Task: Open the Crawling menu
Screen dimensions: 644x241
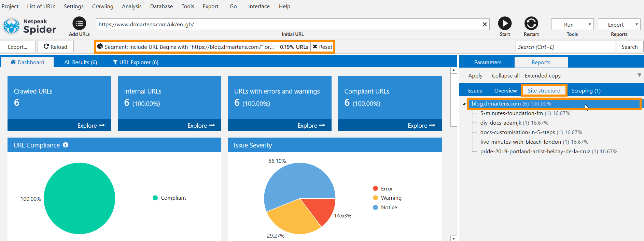Action: pyautogui.click(x=103, y=6)
